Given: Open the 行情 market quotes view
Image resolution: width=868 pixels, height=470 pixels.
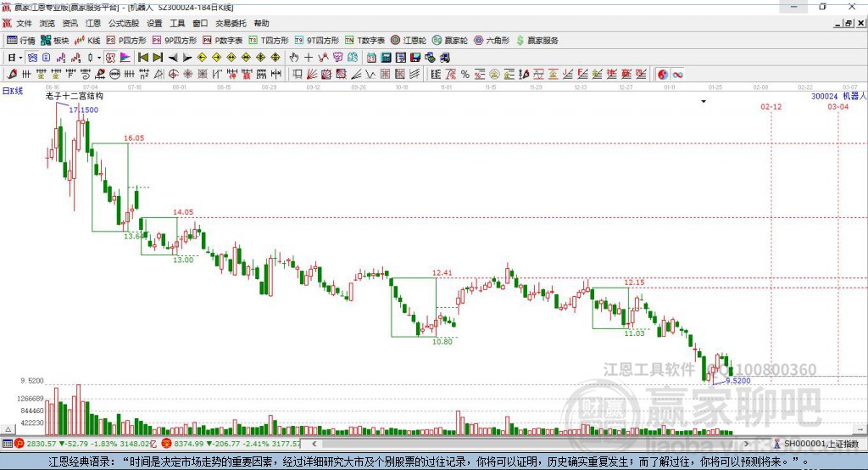Looking at the screenshot, I should (20, 41).
